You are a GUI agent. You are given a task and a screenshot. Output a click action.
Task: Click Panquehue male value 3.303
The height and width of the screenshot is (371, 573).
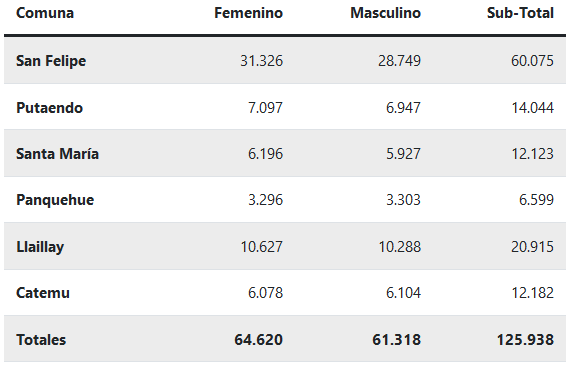click(403, 200)
